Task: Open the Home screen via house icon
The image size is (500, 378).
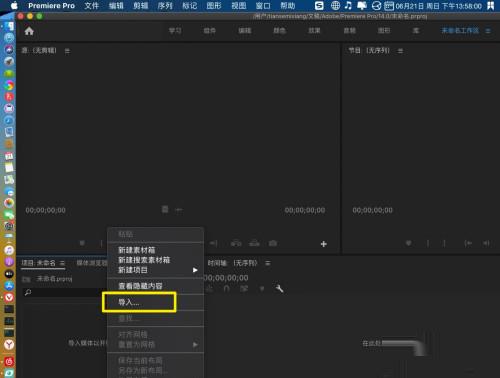Action: (x=29, y=31)
